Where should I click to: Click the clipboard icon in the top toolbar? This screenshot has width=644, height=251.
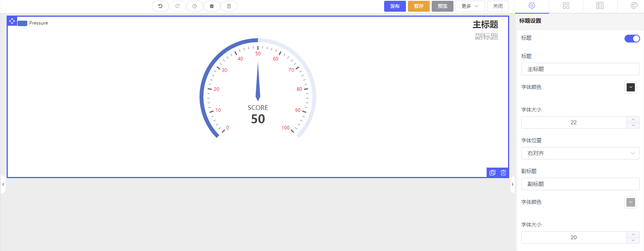(x=212, y=6)
